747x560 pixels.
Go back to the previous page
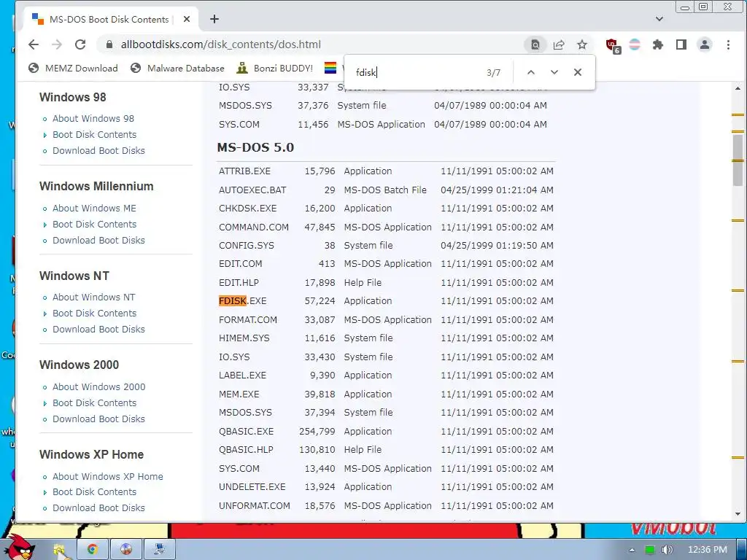34,44
